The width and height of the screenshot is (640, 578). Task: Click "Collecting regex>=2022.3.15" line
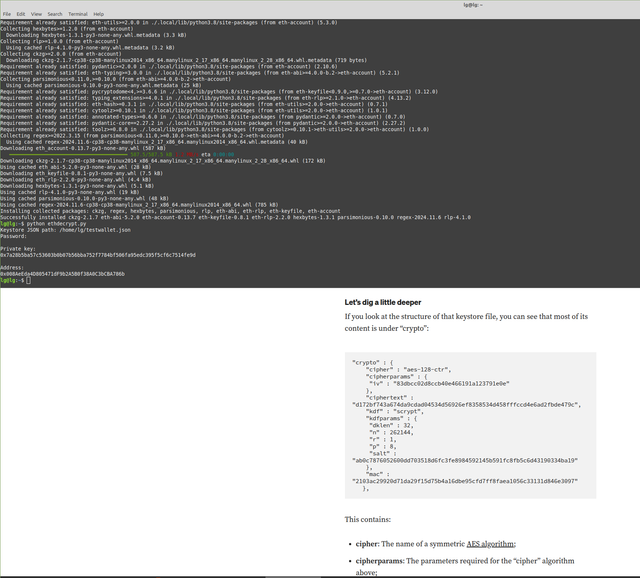coord(142,136)
